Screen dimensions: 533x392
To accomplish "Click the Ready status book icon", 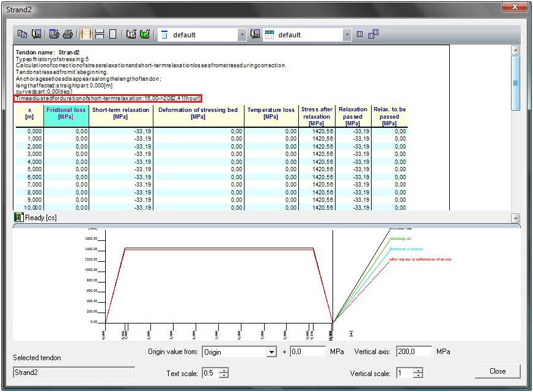I will pos(19,217).
